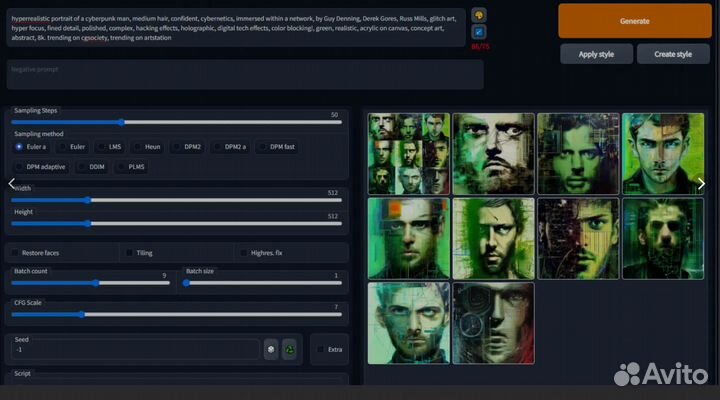The image size is (720, 400).
Task: Open the first grid thumbnail of faces
Action: tap(408, 153)
